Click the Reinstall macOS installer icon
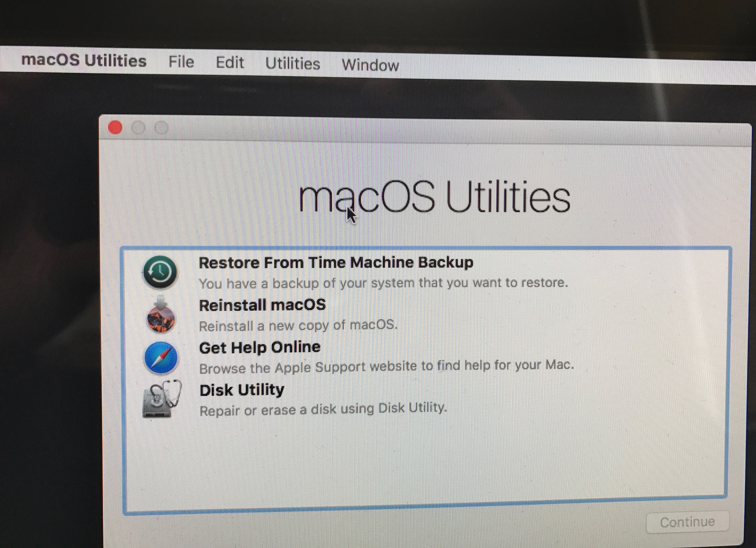This screenshot has width=756, height=548. [x=161, y=315]
